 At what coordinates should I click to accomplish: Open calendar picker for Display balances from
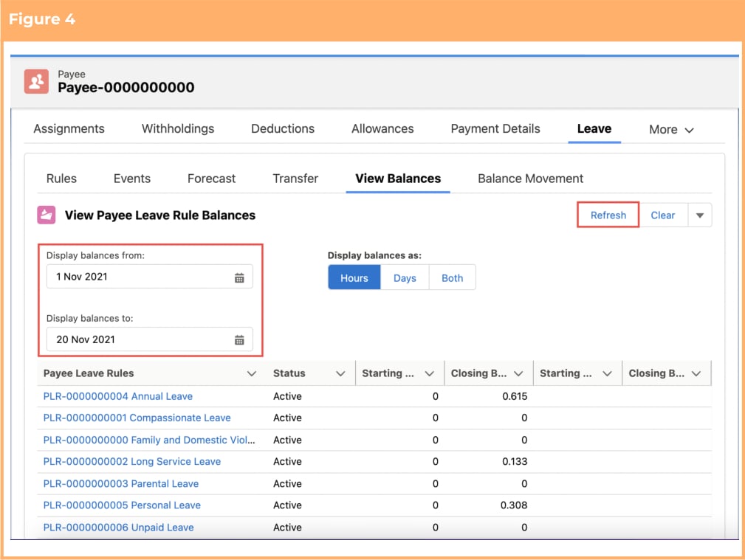[239, 278]
